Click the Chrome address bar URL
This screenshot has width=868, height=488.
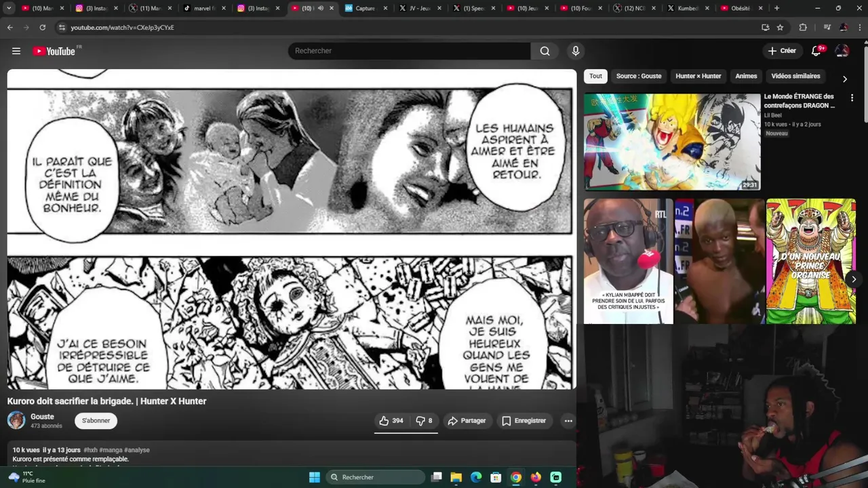pyautogui.click(x=122, y=27)
